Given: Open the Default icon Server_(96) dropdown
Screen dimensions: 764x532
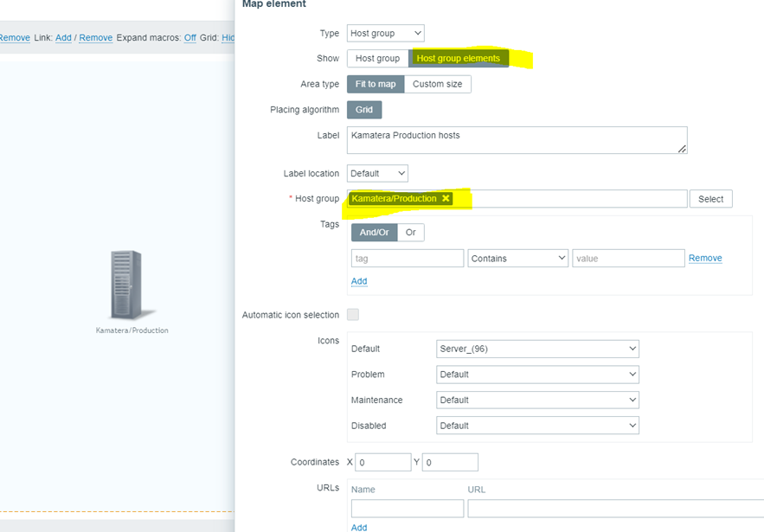Looking at the screenshot, I should pyautogui.click(x=537, y=349).
